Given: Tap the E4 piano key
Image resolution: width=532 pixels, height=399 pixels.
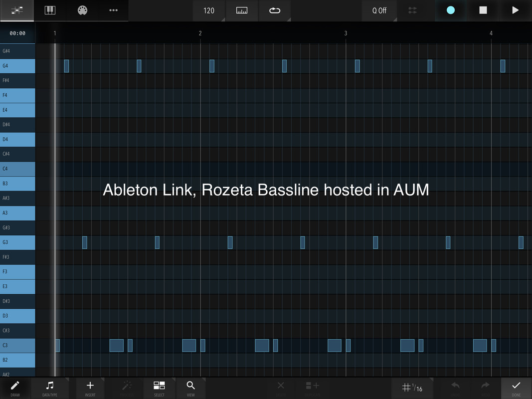Looking at the screenshot, I should [17, 110].
